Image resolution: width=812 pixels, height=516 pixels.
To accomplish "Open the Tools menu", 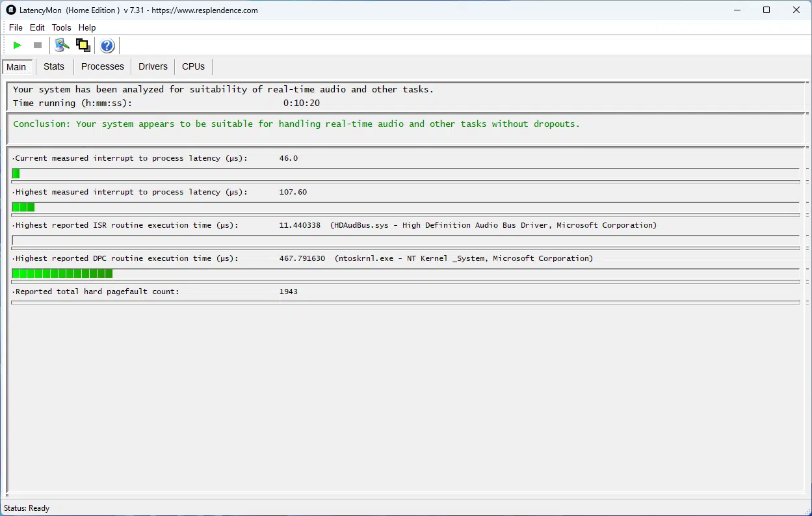I will pos(61,27).
